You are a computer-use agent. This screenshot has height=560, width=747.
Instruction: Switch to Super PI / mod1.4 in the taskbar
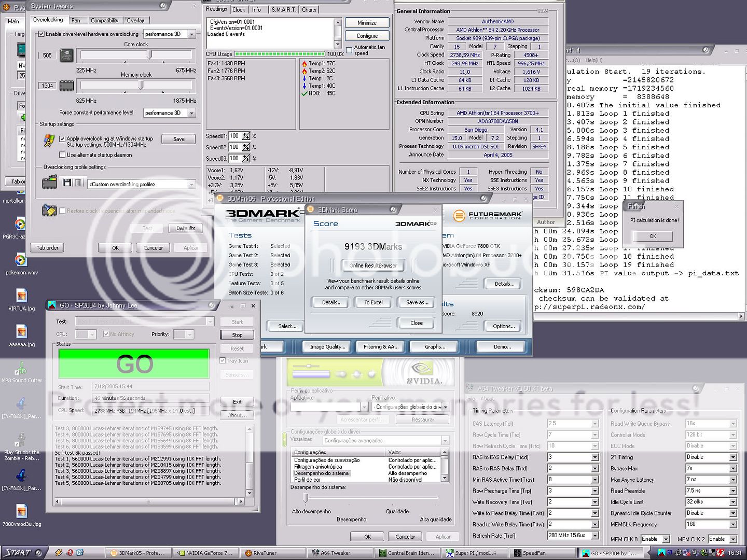[x=474, y=553]
